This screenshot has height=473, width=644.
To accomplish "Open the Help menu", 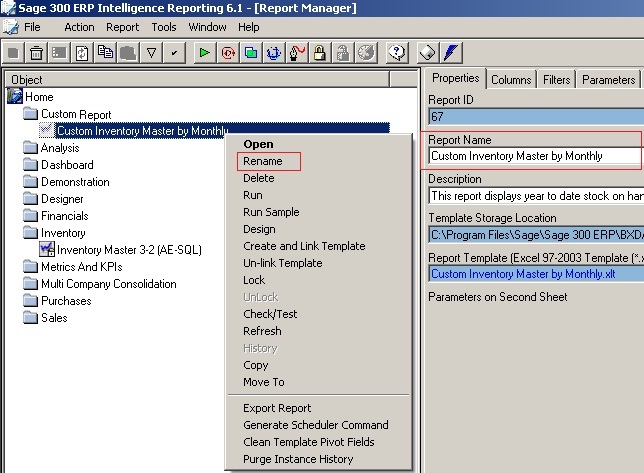I will [248, 27].
